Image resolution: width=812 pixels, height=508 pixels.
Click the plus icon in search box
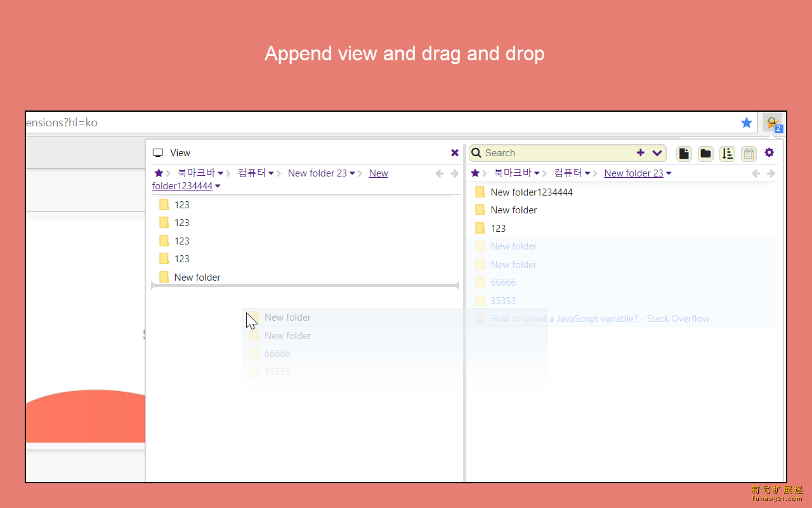(640, 152)
